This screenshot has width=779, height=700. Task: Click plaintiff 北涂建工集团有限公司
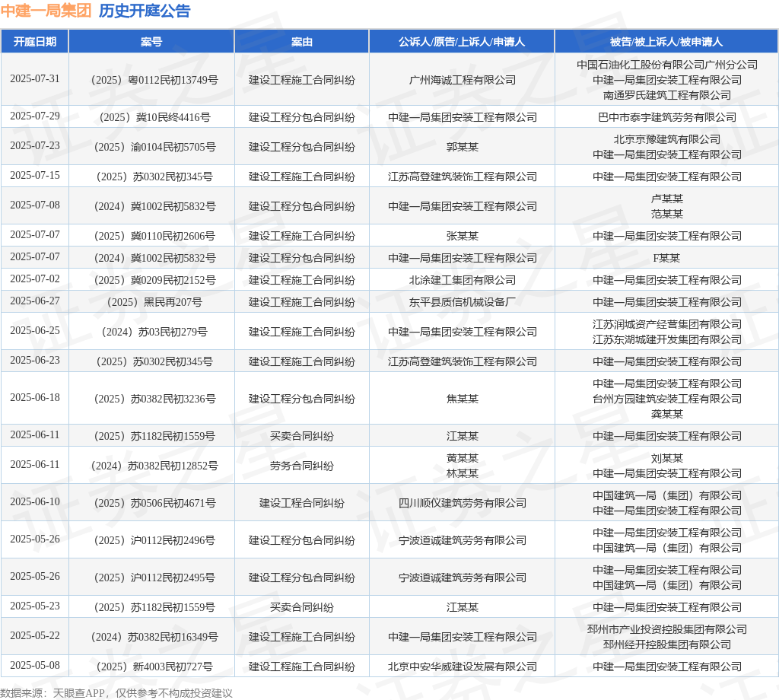(462, 280)
